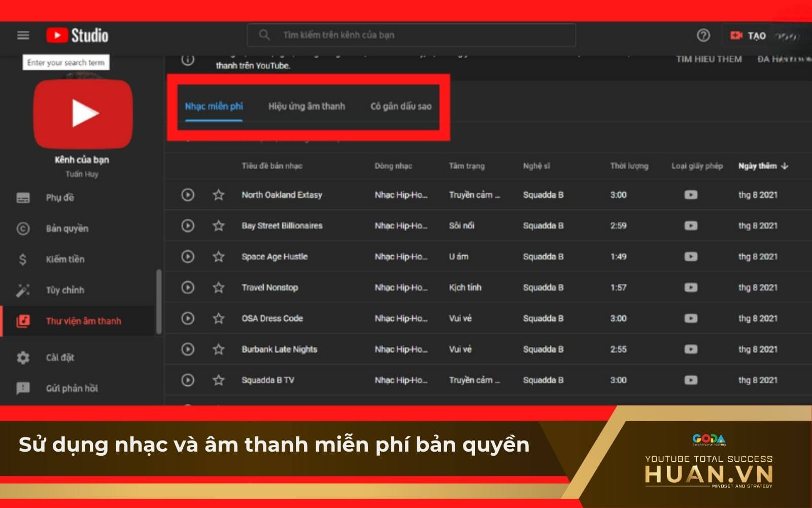Click YouTube license icon for Burbank Late Nights
812x508 pixels.
coord(690,349)
